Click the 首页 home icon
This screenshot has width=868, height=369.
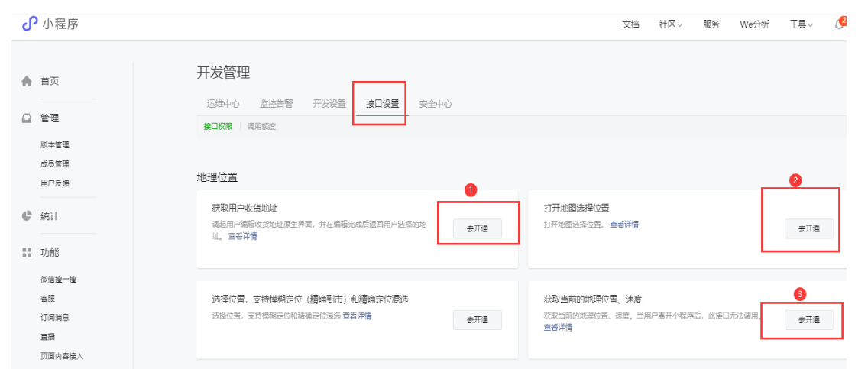pyautogui.click(x=27, y=81)
